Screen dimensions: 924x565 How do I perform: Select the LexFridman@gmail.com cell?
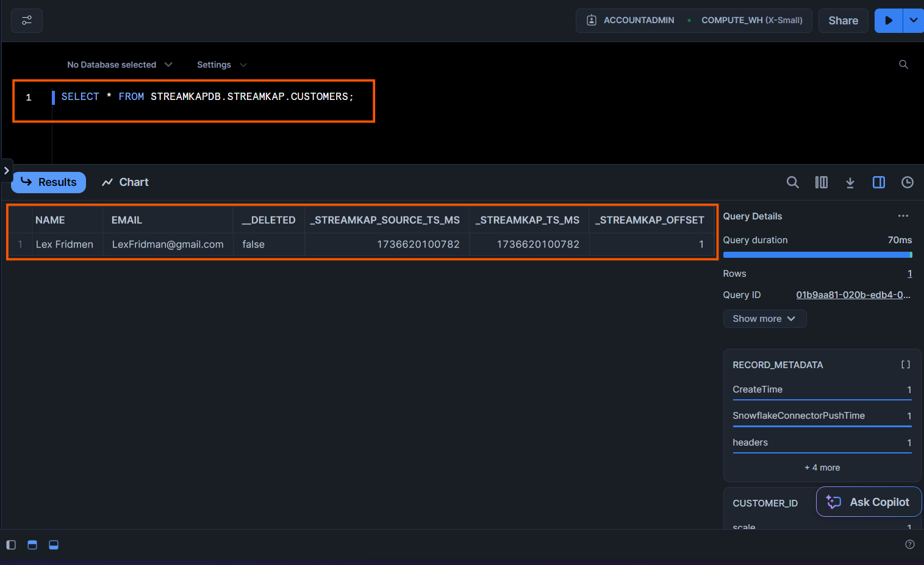(x=168, y=244)
